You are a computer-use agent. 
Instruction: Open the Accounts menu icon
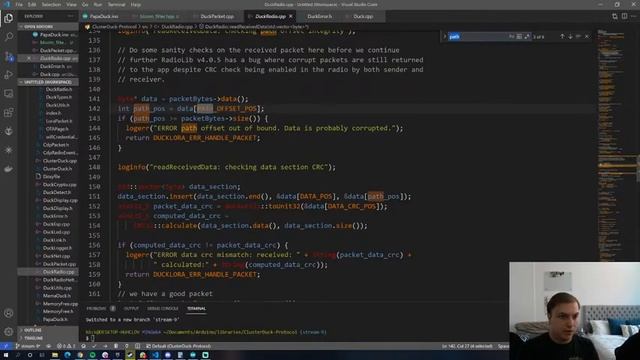9,313
